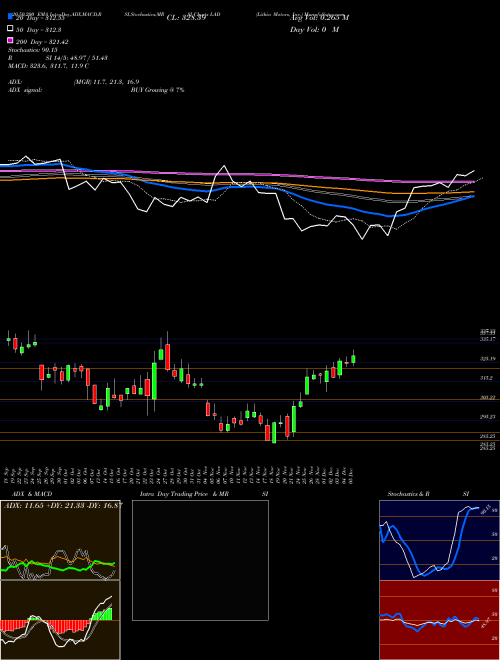The image size is (500, 660).
Task: Click the blue 20 Day legend swatch
Action: [x=11, y=16]
